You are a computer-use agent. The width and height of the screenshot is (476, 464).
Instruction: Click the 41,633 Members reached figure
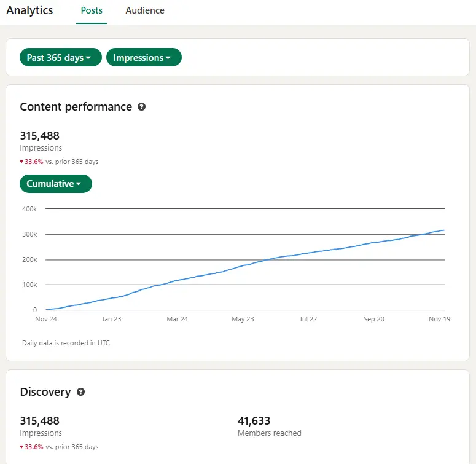254,421
